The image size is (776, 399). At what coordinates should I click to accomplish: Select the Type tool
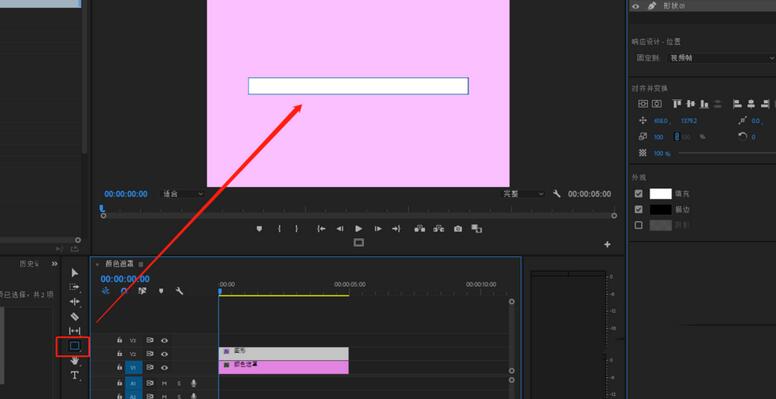(75, 375)
